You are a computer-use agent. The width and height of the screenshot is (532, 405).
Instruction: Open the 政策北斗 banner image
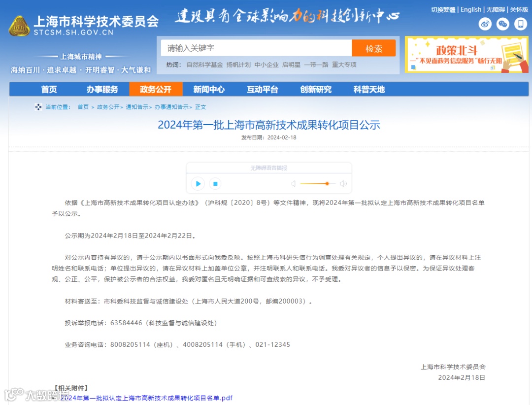[x=466, y=54]
